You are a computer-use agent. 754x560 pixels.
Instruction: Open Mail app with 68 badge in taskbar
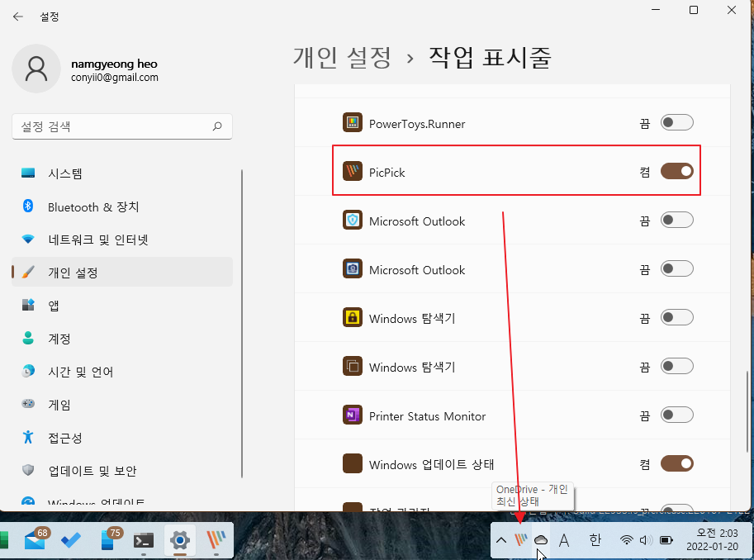click(x=36, y=540)
